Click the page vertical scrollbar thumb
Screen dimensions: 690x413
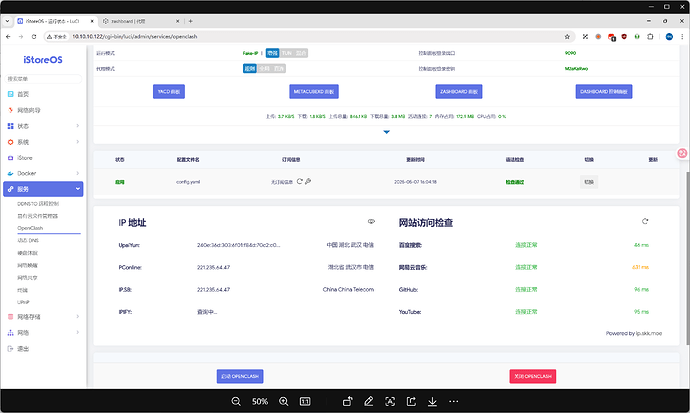(x=688, y=257)
